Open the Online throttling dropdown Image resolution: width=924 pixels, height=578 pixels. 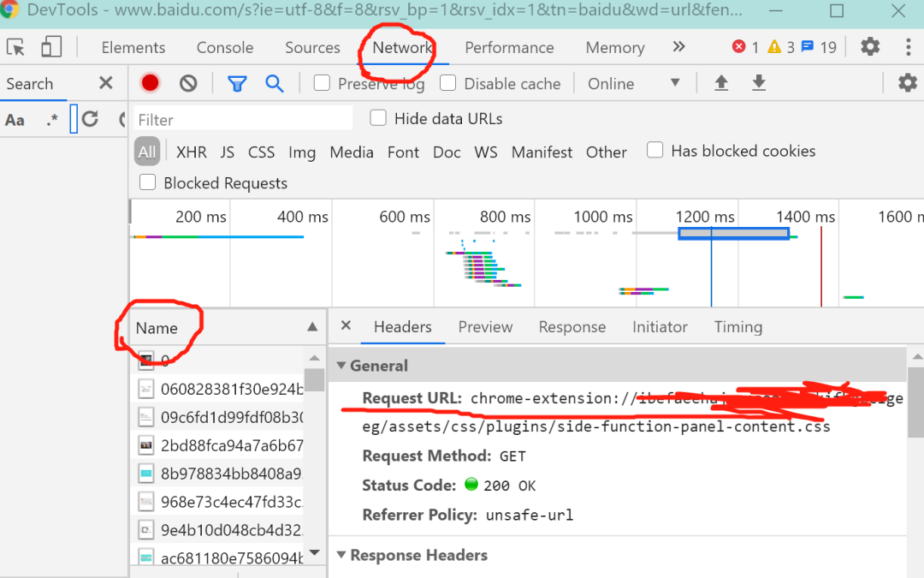point(633,84)
